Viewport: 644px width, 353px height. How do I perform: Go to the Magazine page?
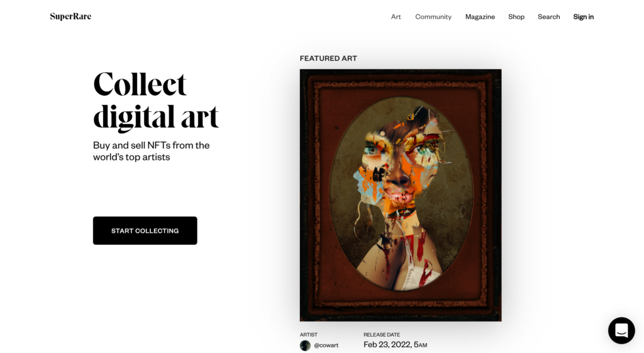click(480, 17)
